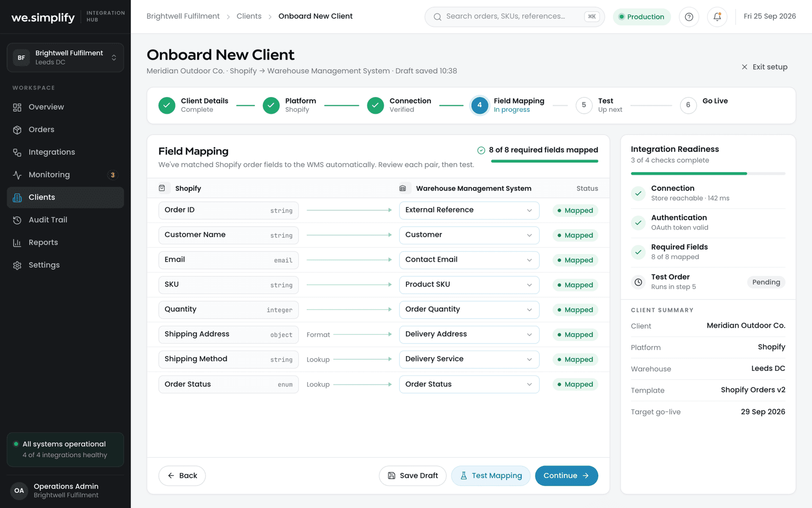812x508 pixels.
Task: Expand the Brightwell Fulfilment workspace switcher
Action: 65,57
